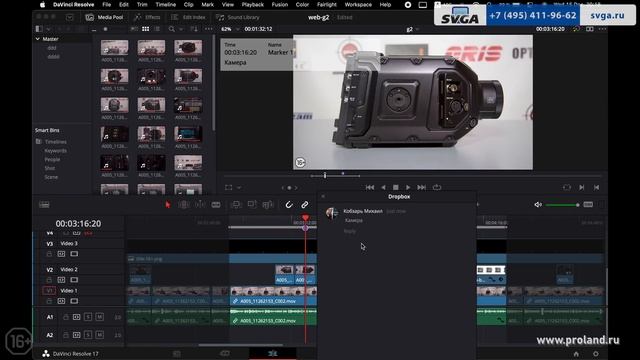640x360 pixels.
Task: Switch Media Pool to list view
Action: pyautogui.click(x=157, y=29)
